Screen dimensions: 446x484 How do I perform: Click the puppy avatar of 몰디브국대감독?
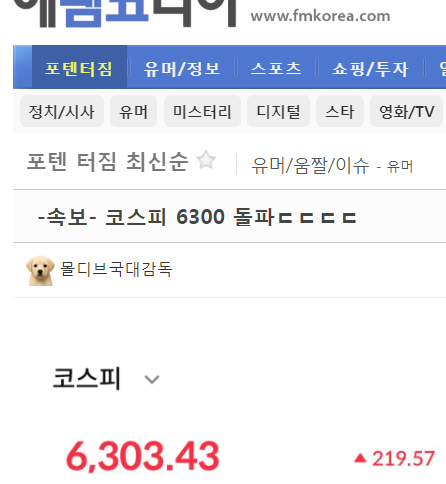(40, 270)
